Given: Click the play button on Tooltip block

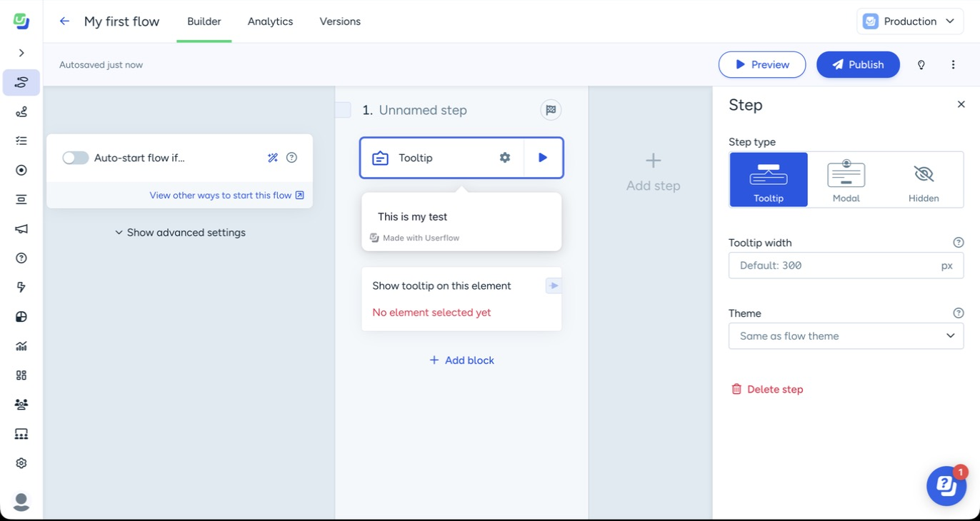Looking at the screenshot, I should (x=543, y=158).
